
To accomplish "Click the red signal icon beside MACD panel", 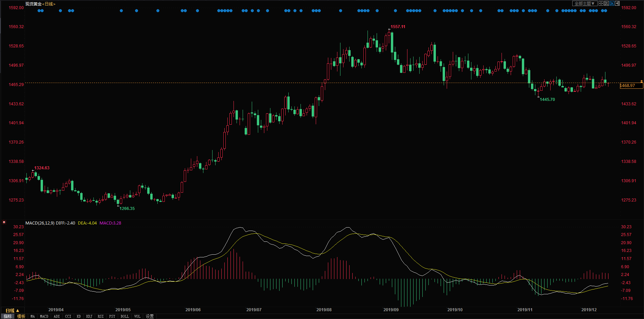I will pos(4,222).
